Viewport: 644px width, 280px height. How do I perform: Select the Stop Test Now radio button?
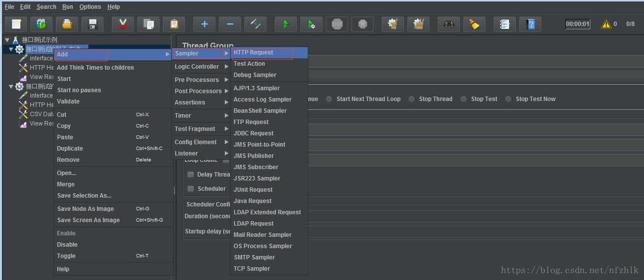509,99
